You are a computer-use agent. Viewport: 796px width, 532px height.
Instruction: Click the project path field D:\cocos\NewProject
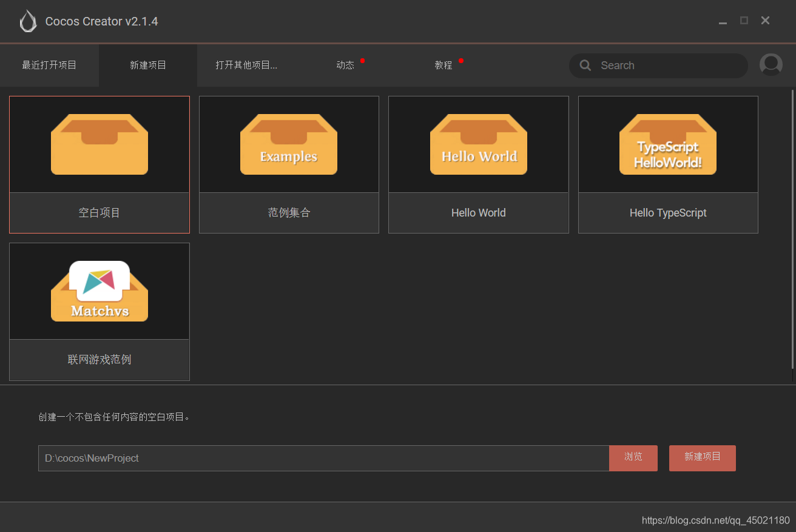pos(323,458)
